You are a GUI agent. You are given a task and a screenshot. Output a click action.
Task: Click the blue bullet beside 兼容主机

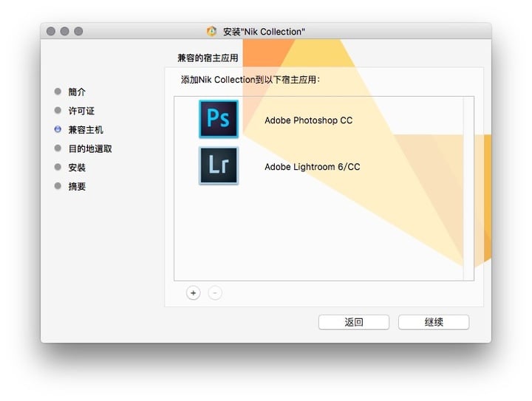pos(58,129)
